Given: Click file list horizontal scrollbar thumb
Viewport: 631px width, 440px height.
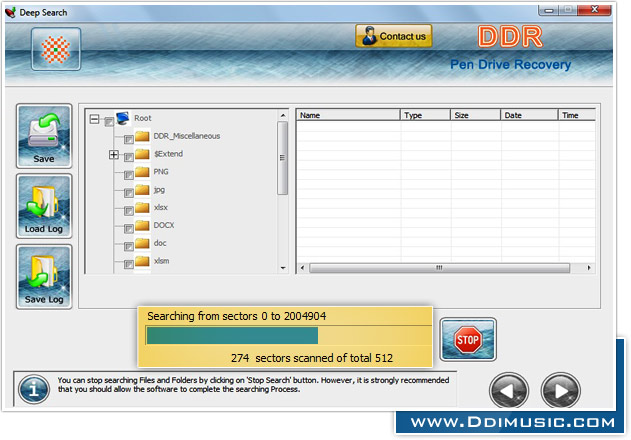Looking at the screenshot, I should coord(439,268).
